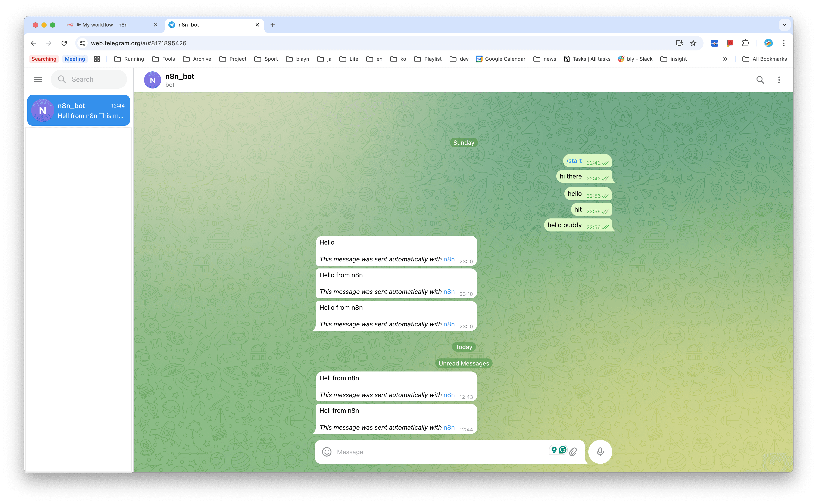817x504 pixels.
Task: Open the emoji picker in message box
Action: click(x=327, y=452)
